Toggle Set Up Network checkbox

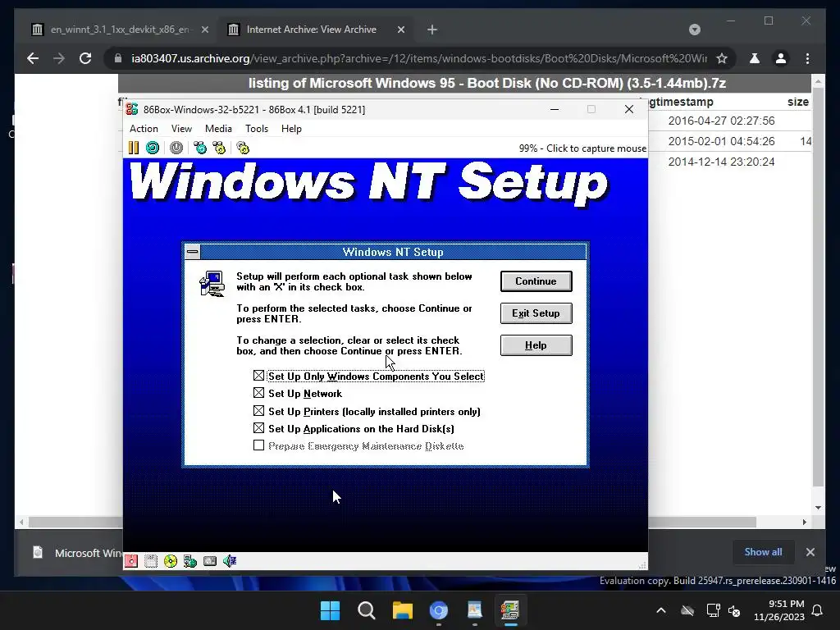pyautogui.click(x=258, y=393)
